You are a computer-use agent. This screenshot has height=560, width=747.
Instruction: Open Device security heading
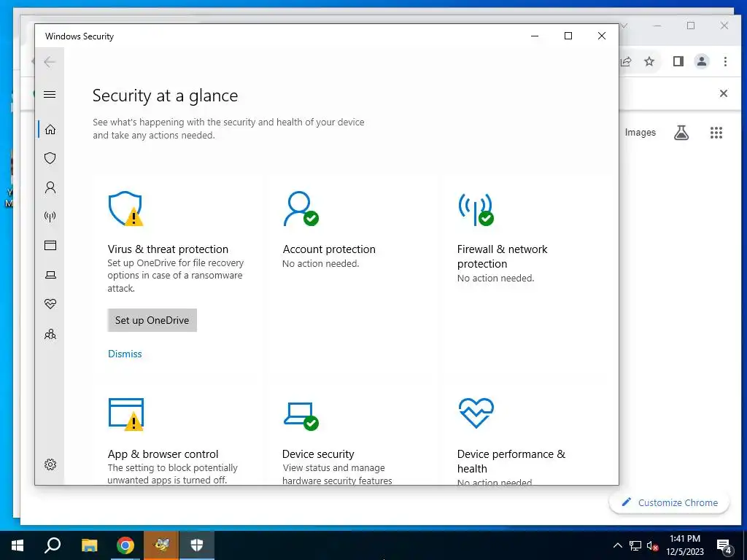pos(318,454)
